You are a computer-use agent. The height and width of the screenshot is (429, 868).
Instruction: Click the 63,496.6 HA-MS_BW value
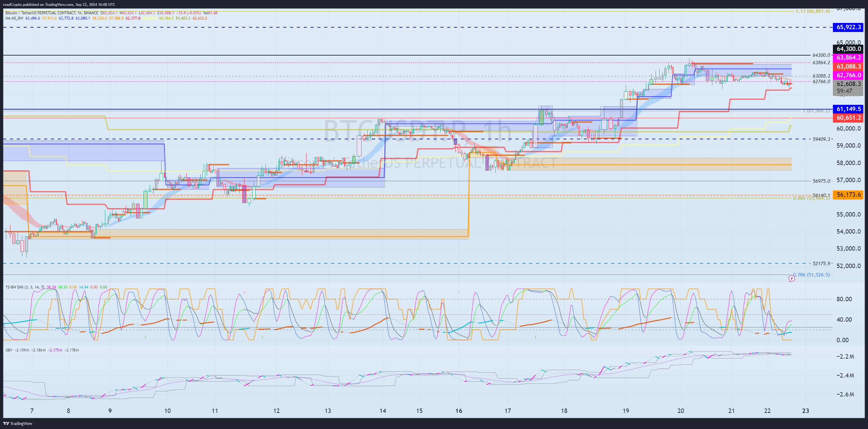click(33, 18)
